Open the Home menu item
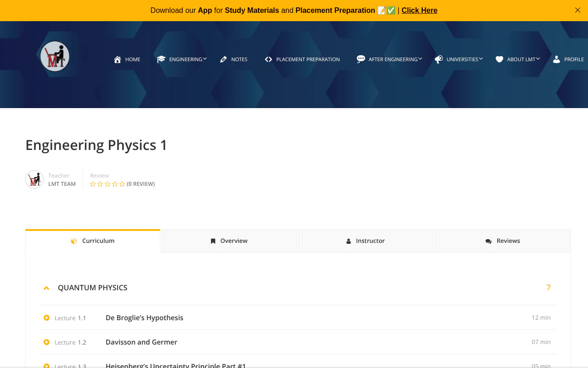The image size is (588, 368). (133, 59)
